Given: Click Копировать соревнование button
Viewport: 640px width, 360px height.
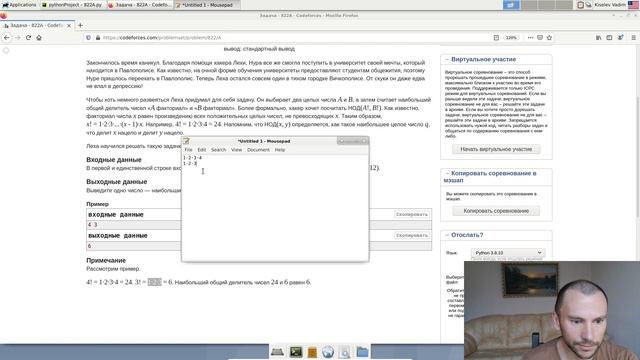Looking at the screenshot, I should point(496,211).
